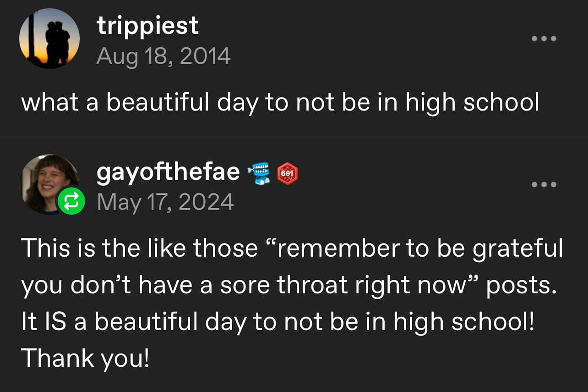Open gayofthefae's profile picture
Image resolution: width=588 pixels, height=392 pixels.
pos(46,182)
